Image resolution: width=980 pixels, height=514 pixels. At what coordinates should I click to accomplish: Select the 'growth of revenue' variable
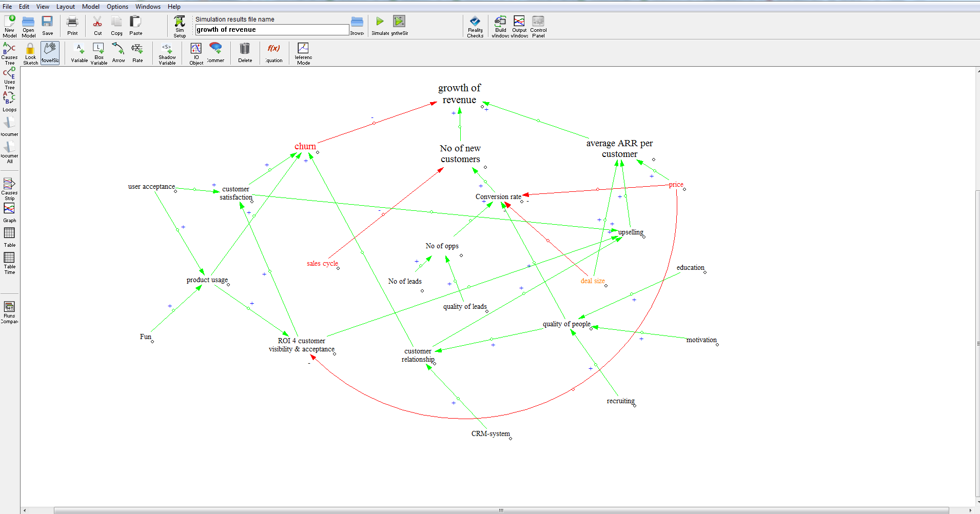[x=459, y=94]
